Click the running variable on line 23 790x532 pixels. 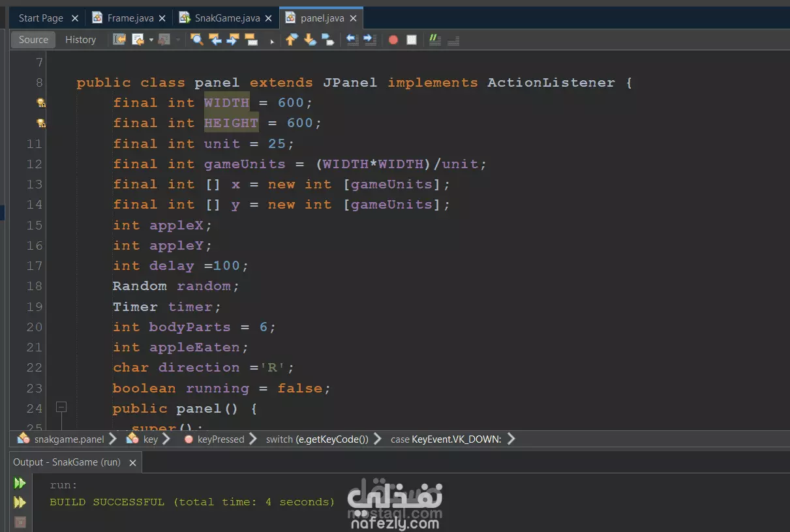click(217, 389)
